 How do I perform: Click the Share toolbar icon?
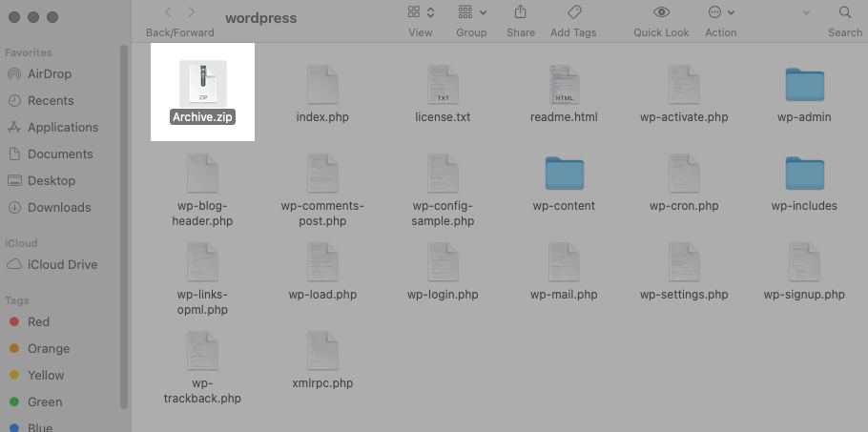pos(520,11)
